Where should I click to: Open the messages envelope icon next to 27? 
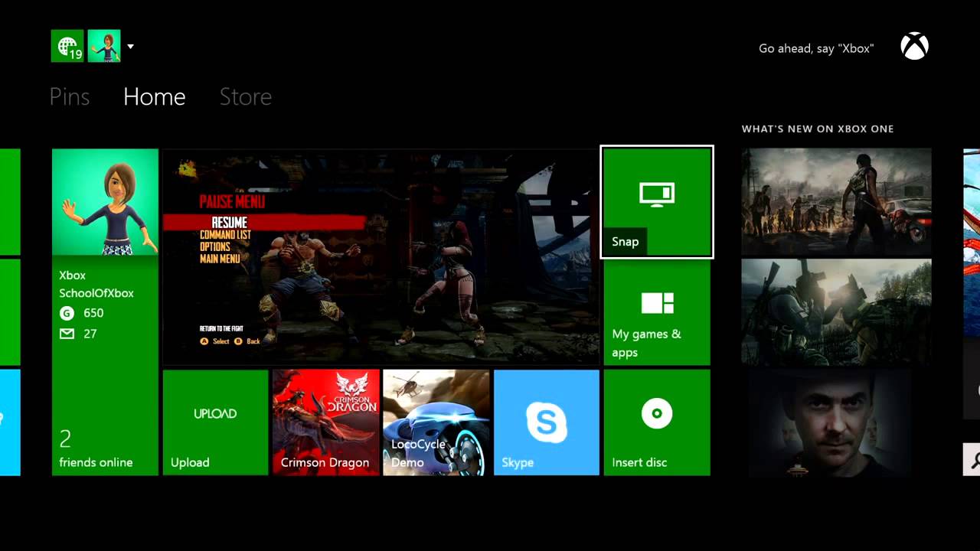(x=67, y=334)
